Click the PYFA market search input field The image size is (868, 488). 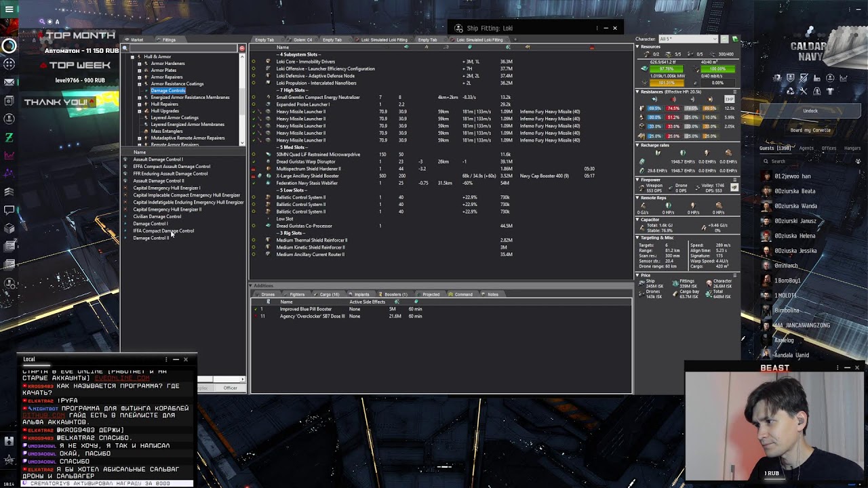[183, 49]
